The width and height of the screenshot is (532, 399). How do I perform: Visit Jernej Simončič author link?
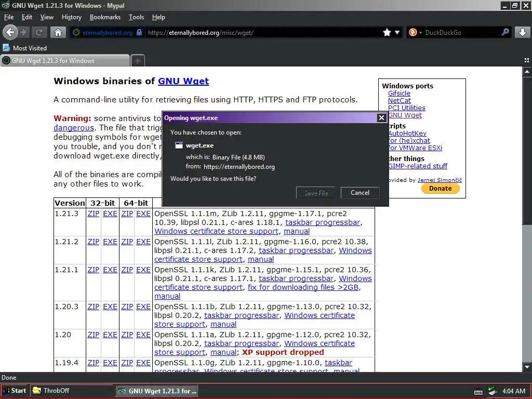pos(440,180)
